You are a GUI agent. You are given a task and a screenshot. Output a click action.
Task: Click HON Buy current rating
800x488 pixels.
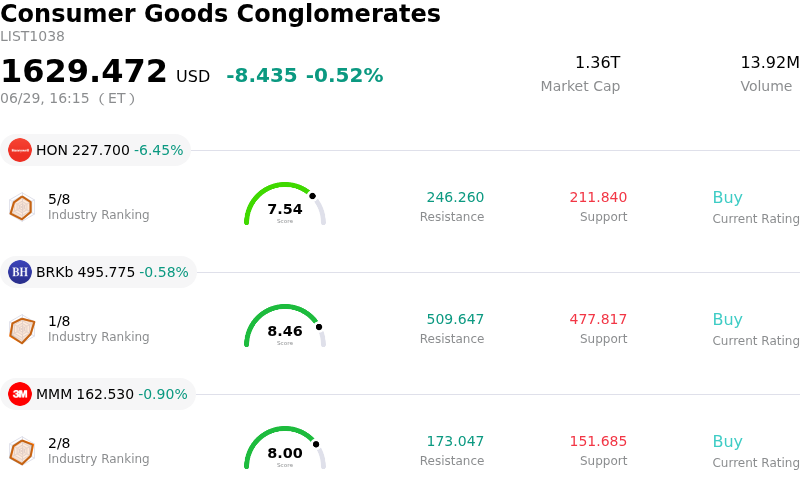click(728, 198)
